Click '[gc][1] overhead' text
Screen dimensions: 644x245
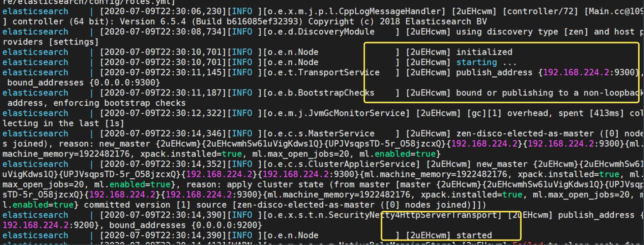(x=507, y=113)
